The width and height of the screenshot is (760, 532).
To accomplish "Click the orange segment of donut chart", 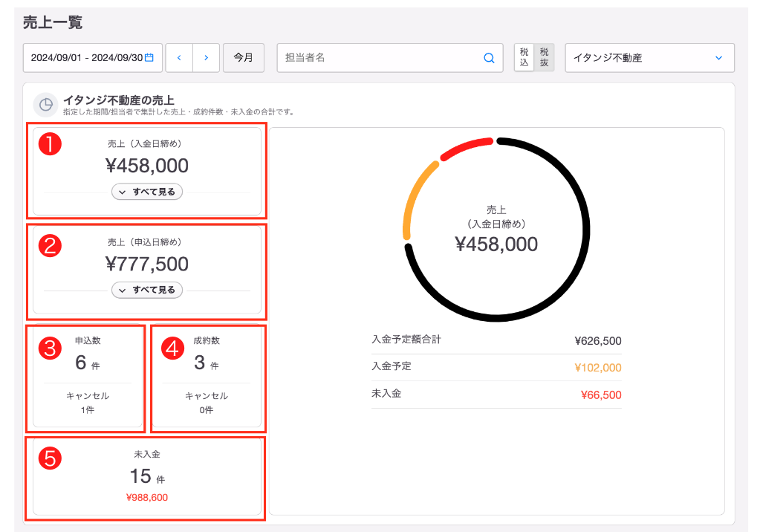I will [415, 196].
